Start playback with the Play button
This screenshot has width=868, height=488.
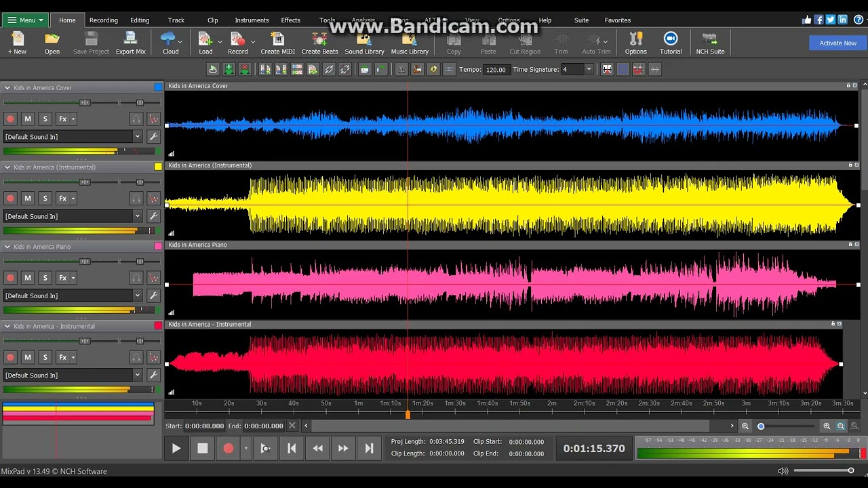point(176,448)
